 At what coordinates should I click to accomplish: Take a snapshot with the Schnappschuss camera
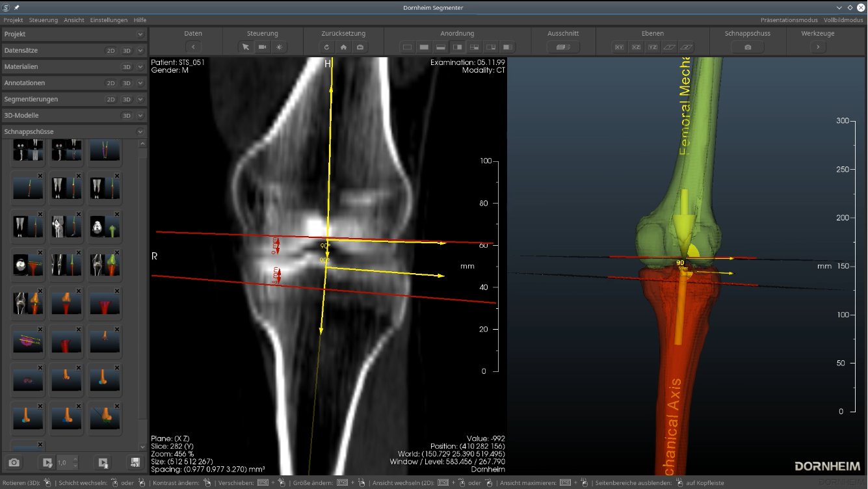(748, 47)
